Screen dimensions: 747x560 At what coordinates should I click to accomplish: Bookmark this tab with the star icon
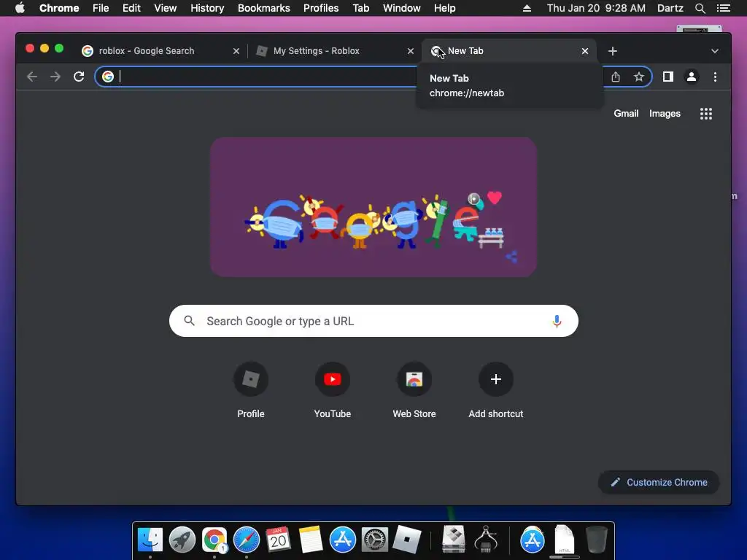pyautogui.click(x=639, y=77)
